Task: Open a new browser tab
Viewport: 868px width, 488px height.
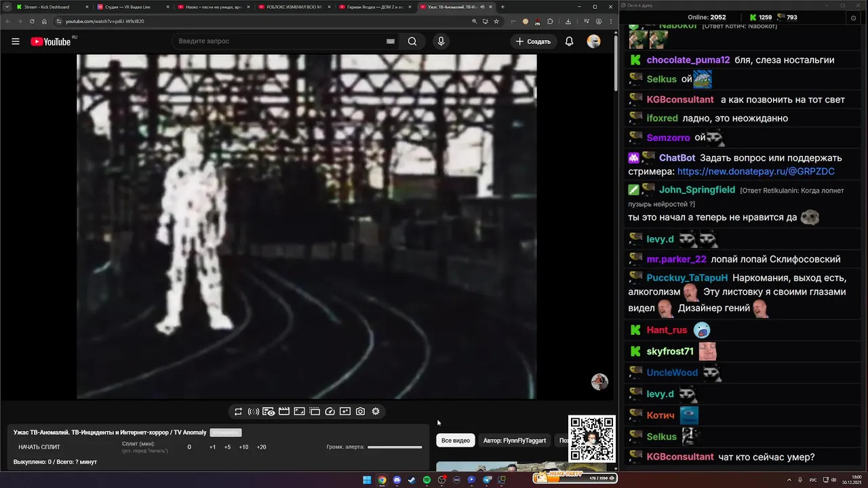Action: click(x=502, y=7)
